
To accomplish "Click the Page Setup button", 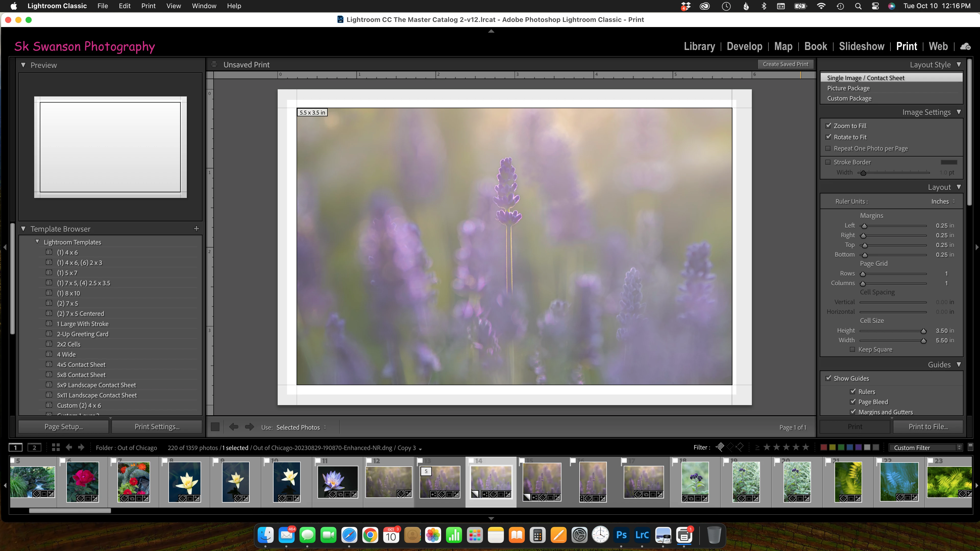I will point(64,427).
